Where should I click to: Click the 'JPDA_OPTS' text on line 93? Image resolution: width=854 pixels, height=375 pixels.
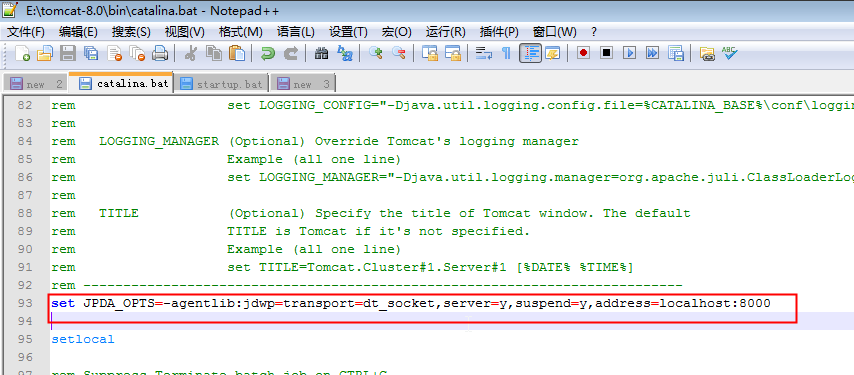tap(119, 303)
